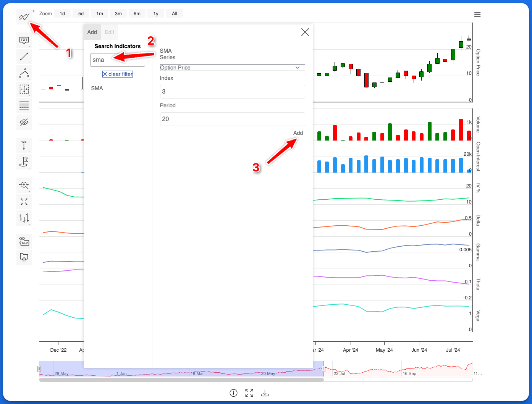Image resolution: width=532 pixels, height=404 pixels.
Task: Select the Fibonacci dotted lines tool
Action: 24,106
